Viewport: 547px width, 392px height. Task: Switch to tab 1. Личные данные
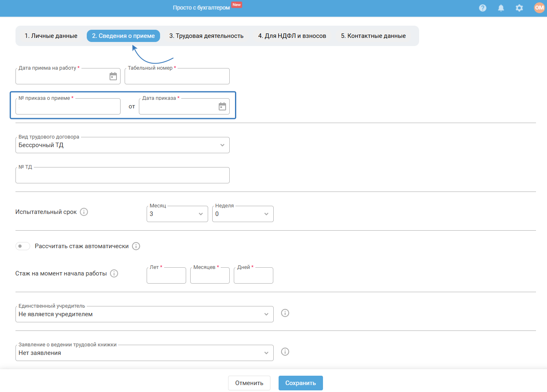(x=51, y=36)
